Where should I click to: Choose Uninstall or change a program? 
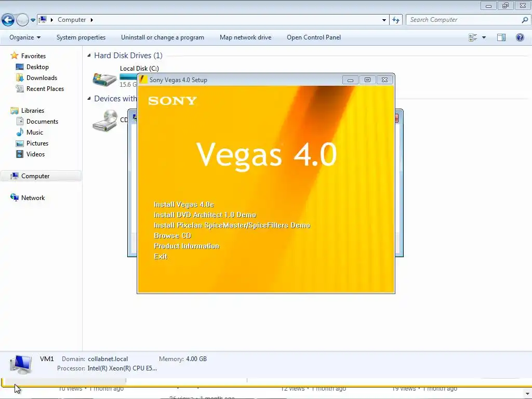(163, 37)
